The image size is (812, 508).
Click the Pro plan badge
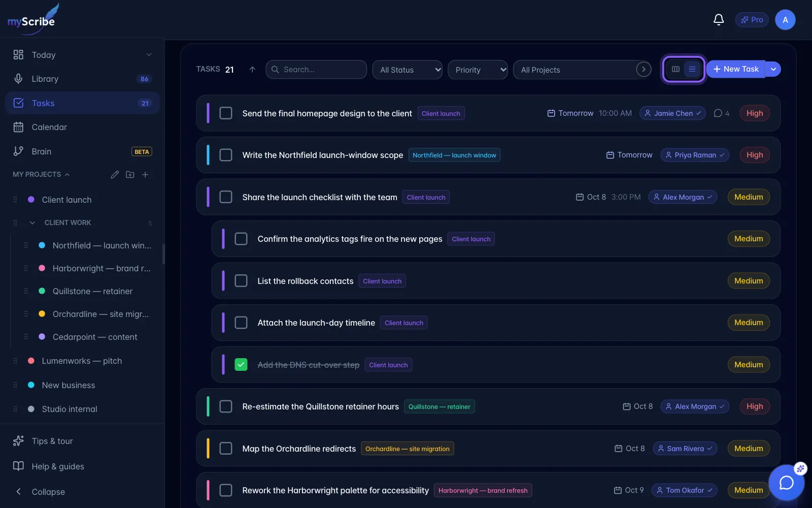tap(752, 20)
